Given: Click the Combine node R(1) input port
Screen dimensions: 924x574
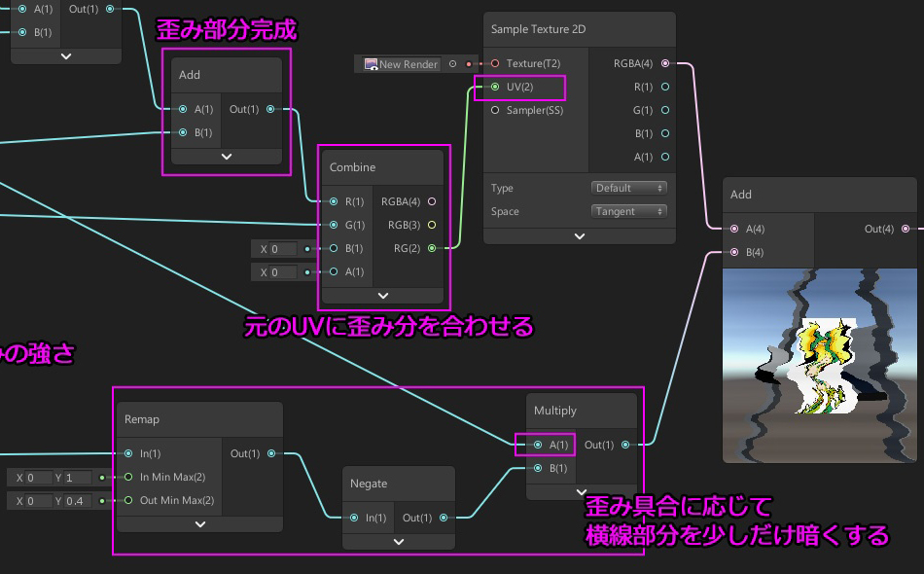Looking at the screenshot, I should pyautogui.click(x=334, y=201).
